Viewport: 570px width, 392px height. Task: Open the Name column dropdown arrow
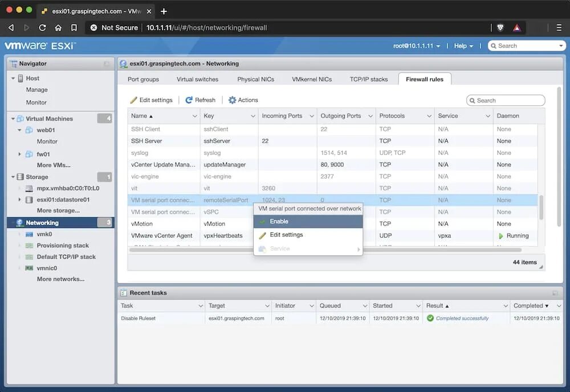pos(194,116)
